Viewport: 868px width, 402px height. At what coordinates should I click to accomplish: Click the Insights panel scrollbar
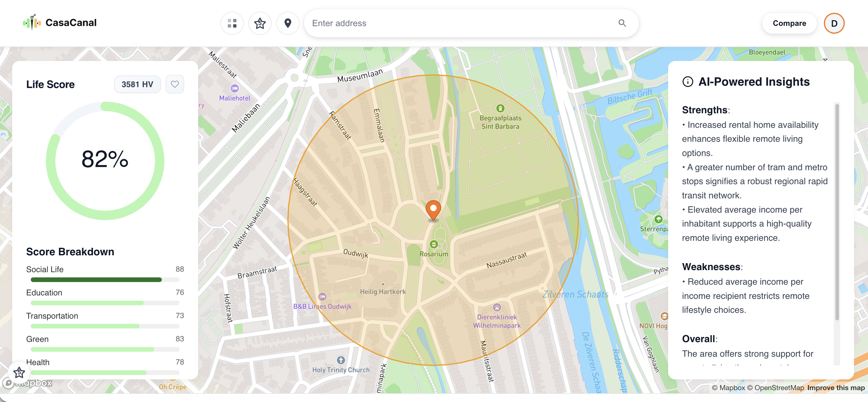tap(837, 212)
